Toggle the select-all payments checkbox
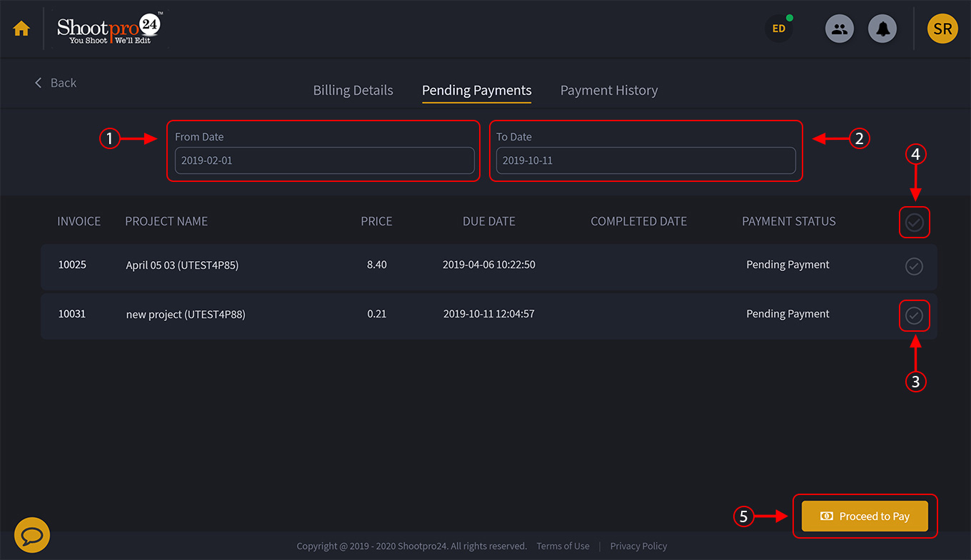 (915, 222)
